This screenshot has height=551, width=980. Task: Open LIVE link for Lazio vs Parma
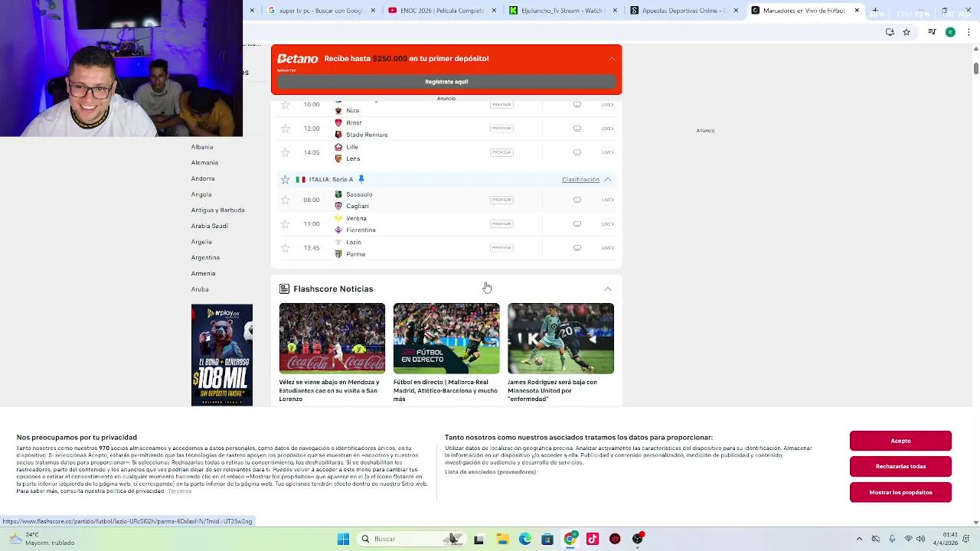click(607, 248)
